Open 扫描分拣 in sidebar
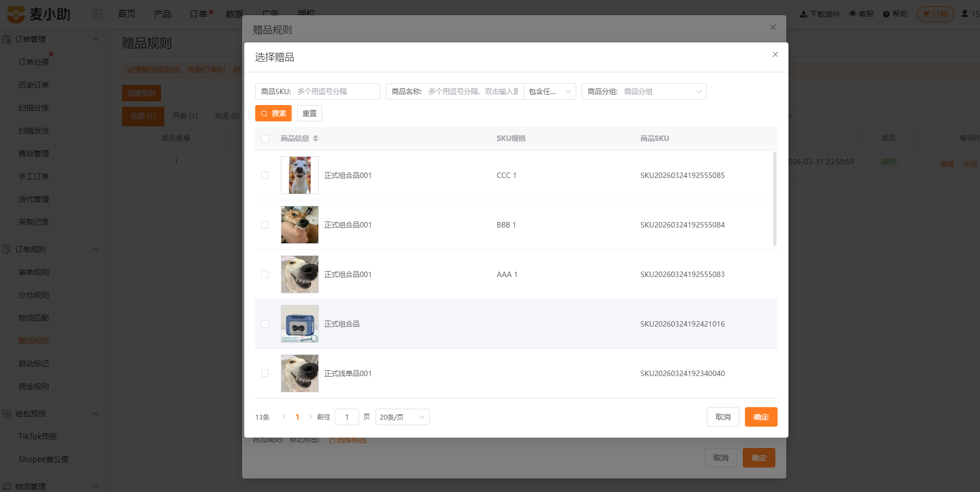 pyautogui.click(x=34, y=108)
